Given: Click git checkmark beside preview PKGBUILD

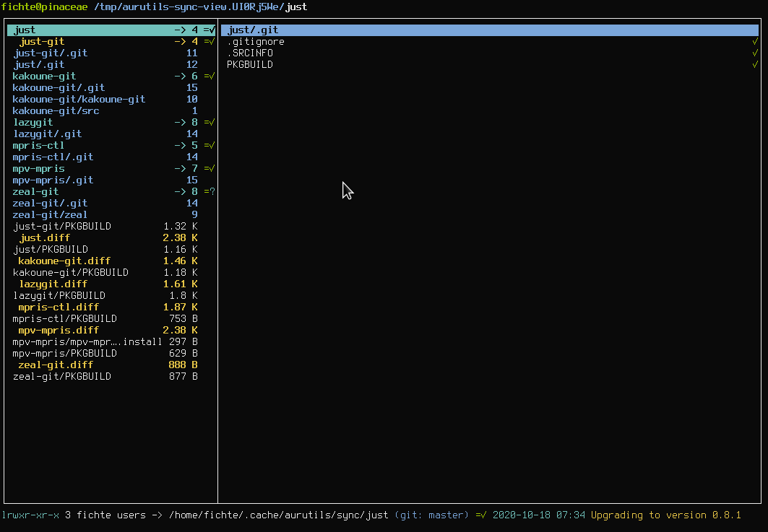Looking at the screenshot, I should pos(755,64).
